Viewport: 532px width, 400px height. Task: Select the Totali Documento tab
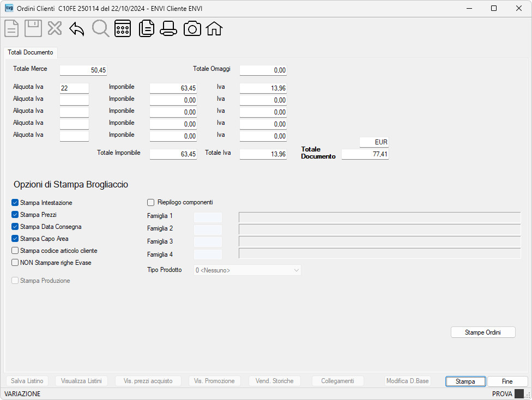point(31,52)
